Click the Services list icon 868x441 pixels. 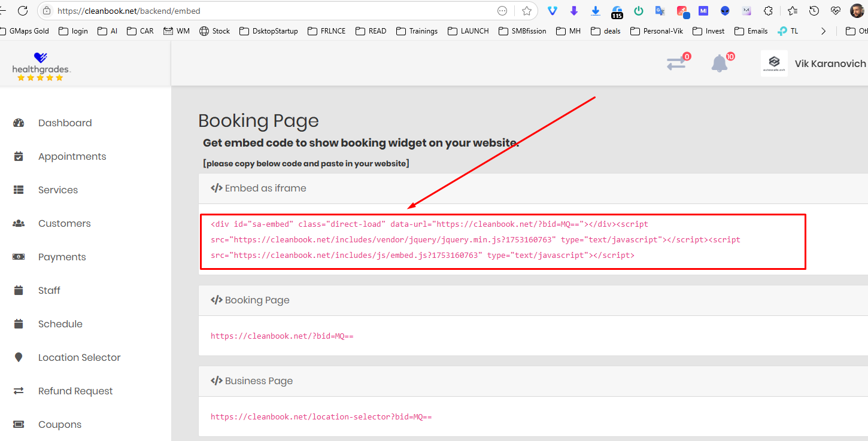tap(19, 190)
